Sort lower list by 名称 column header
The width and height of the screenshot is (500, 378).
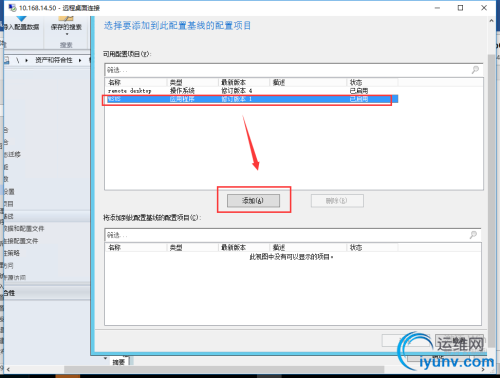click(136, 247)
